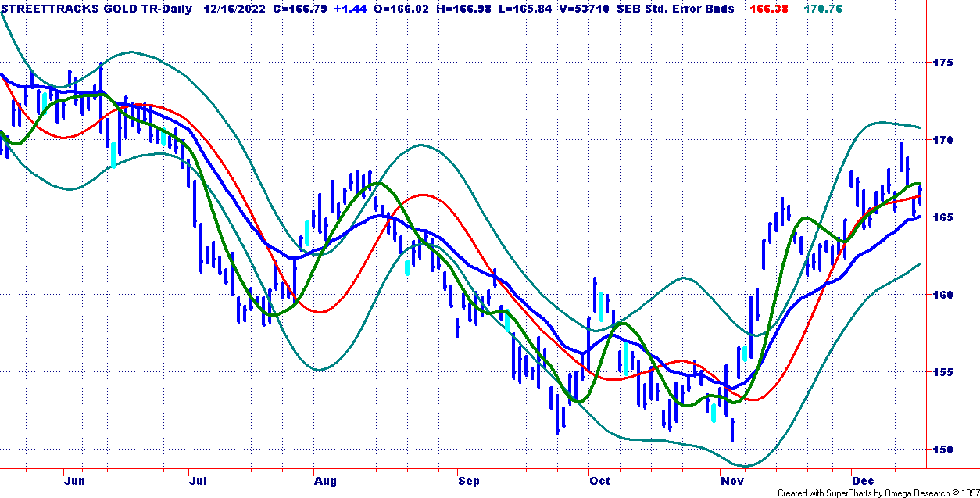Click the 150 price axis label
The image size is (980, 498).
[x=942, y=450]
